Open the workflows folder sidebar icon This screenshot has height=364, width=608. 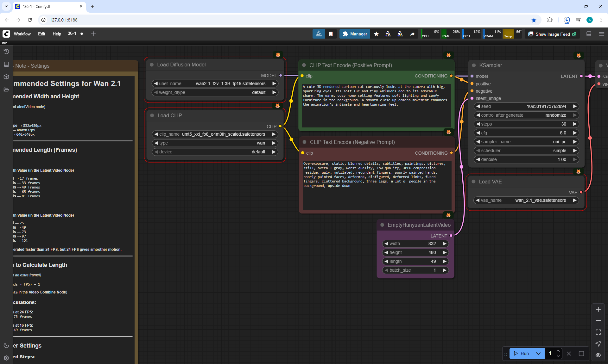(6, 89)
